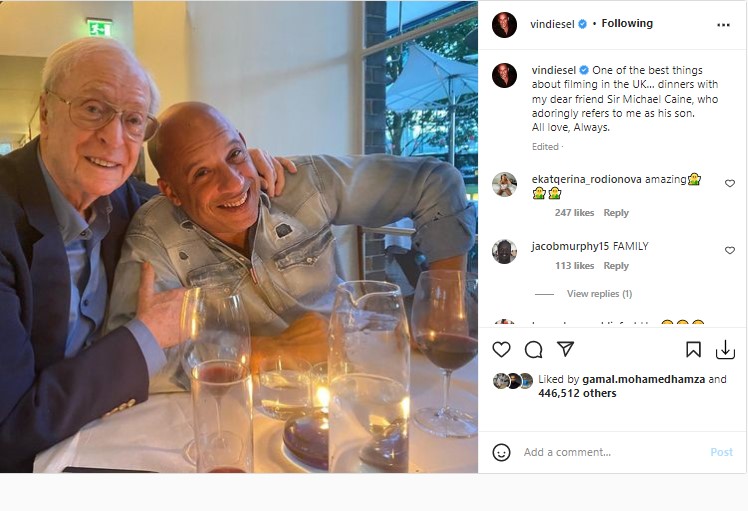
Task: Toggle the Following status for vindiesel
Action: [627, 24]
